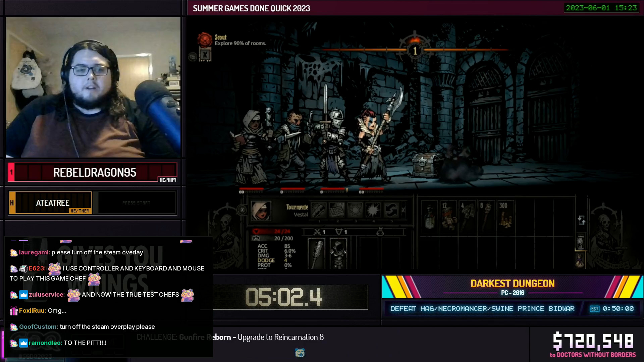Click the FoxiiRuu username in chat
Screen dimensions: 644x362
tap(33, 311)
